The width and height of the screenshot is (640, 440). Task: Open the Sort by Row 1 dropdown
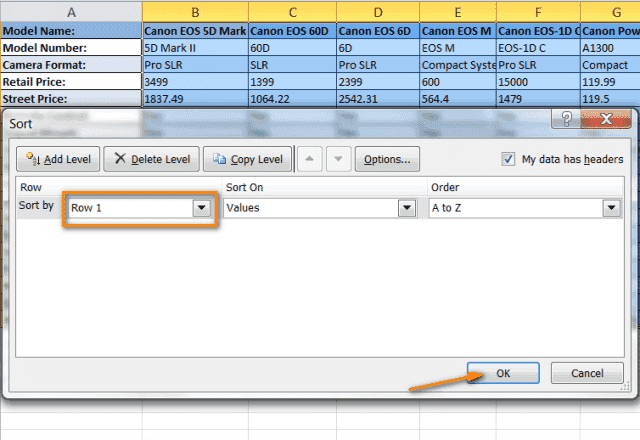coord(202,208)
